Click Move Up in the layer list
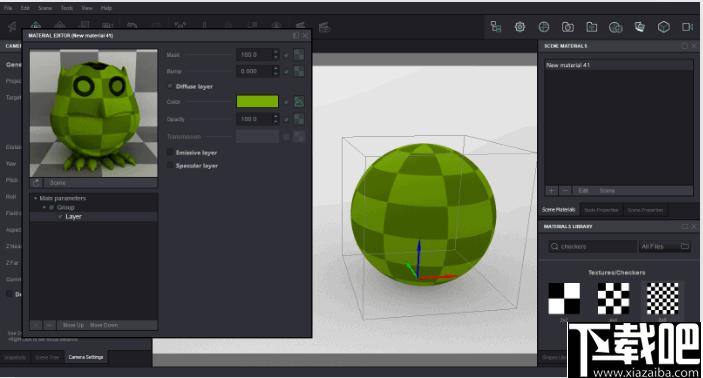The height and width of the screenshot is (378, 703). pos(73,325)
